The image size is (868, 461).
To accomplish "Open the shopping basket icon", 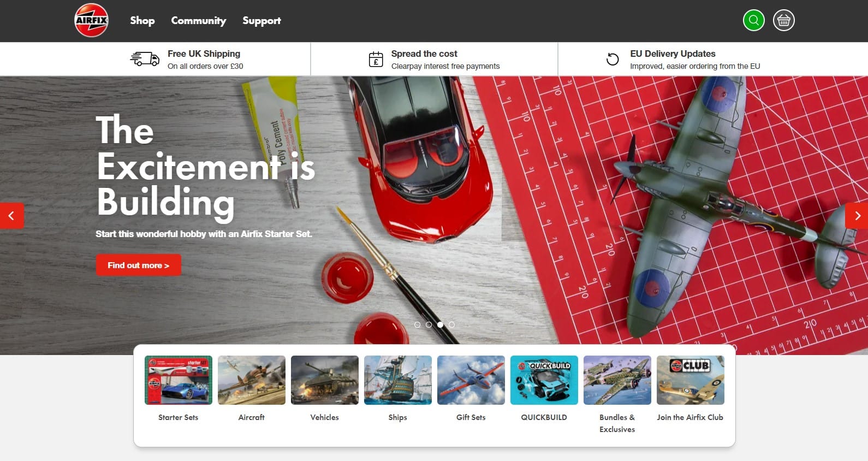I will (783, 21).
